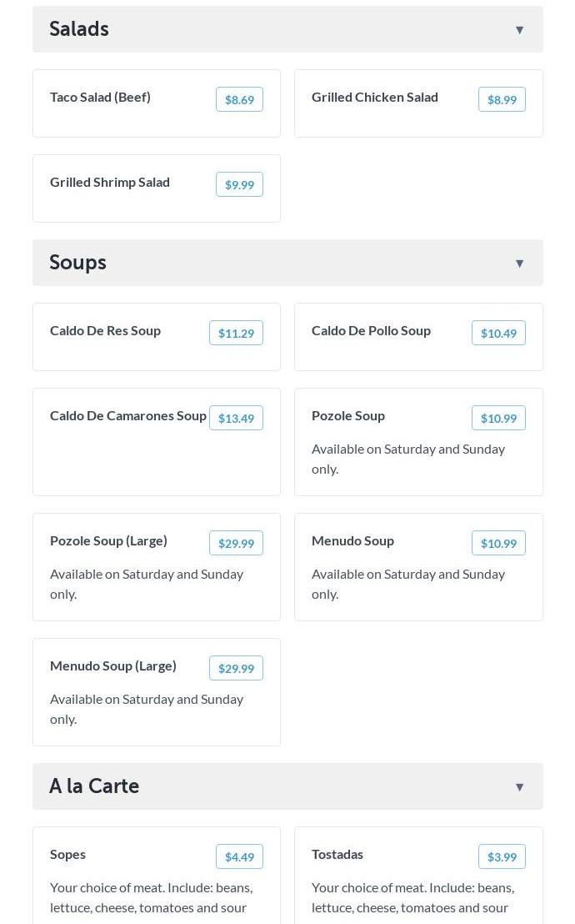
Task: Open the Tostadas item title
Action: pyautogui.click(x=337, y=855)
